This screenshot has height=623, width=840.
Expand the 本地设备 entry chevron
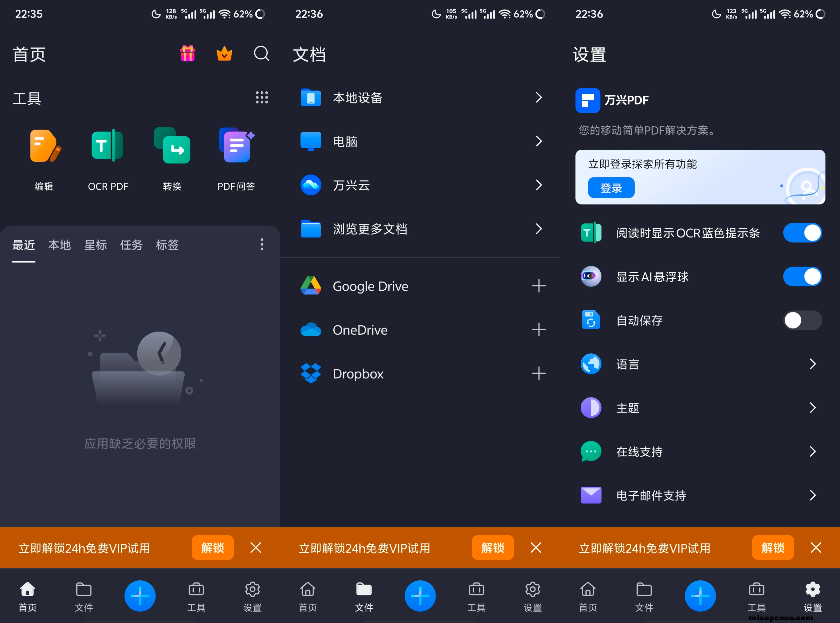(539, 98)
